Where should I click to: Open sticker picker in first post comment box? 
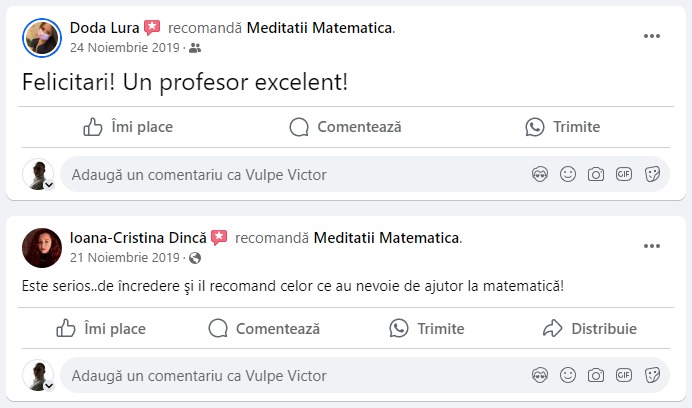[652, 175]
